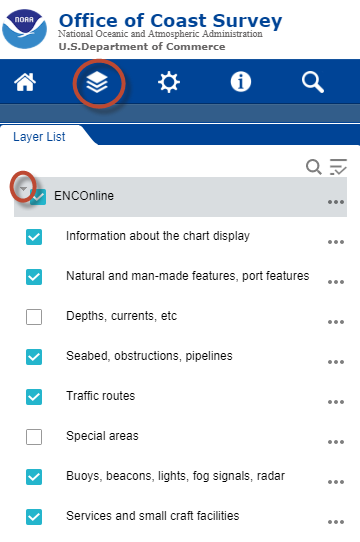Select the Special areas label
The image size is (360, 542).
(102, 436)
